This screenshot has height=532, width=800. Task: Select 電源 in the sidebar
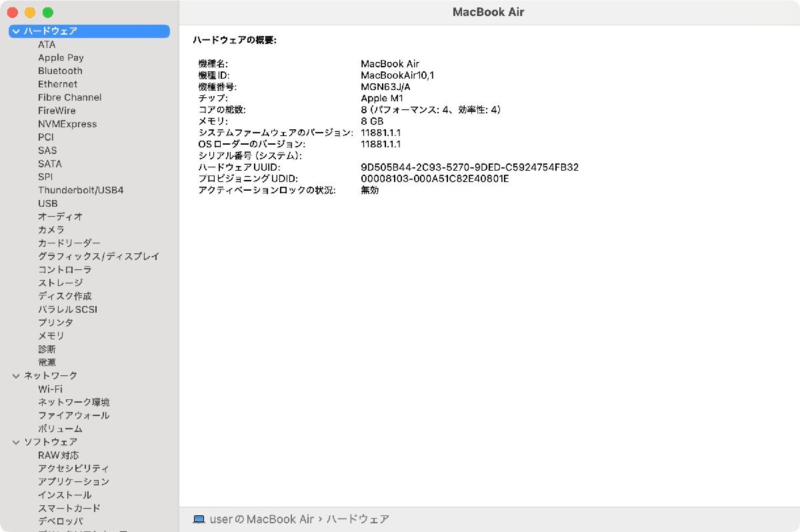[47, 363]
